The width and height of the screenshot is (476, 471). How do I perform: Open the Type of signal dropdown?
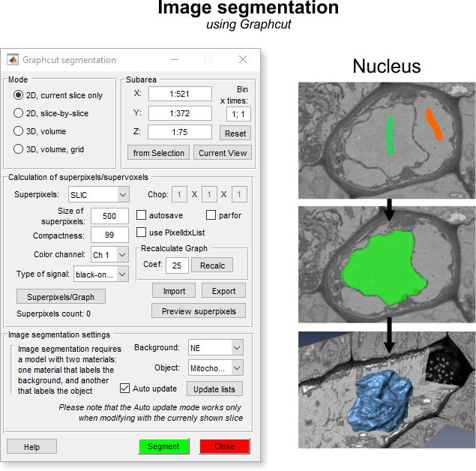click(100, 274)
